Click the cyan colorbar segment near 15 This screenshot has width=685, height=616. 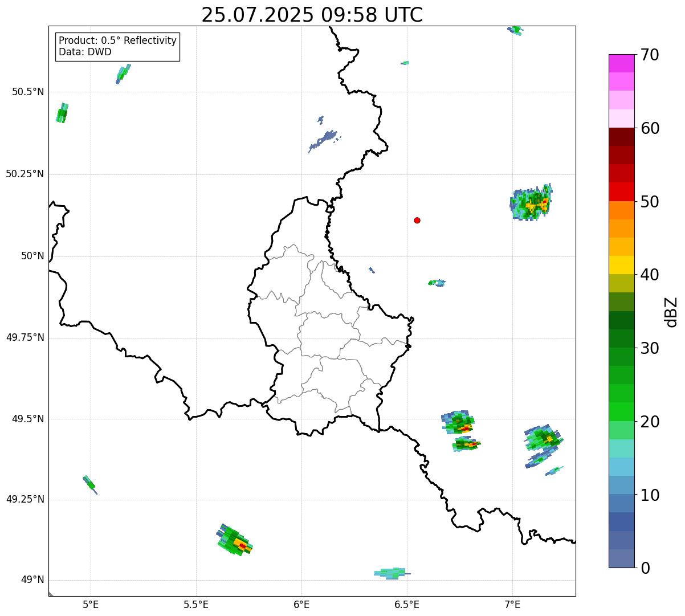tap(621, 467)
